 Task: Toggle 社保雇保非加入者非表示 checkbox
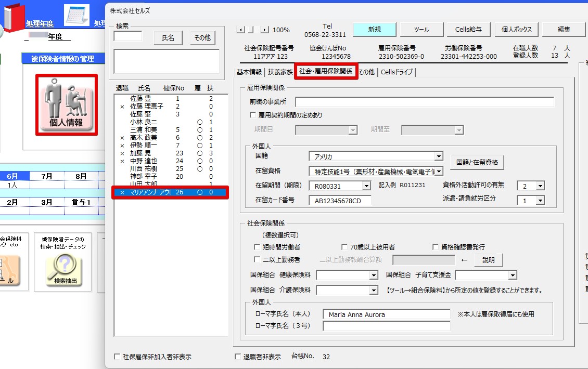click(x=117, y=357)
